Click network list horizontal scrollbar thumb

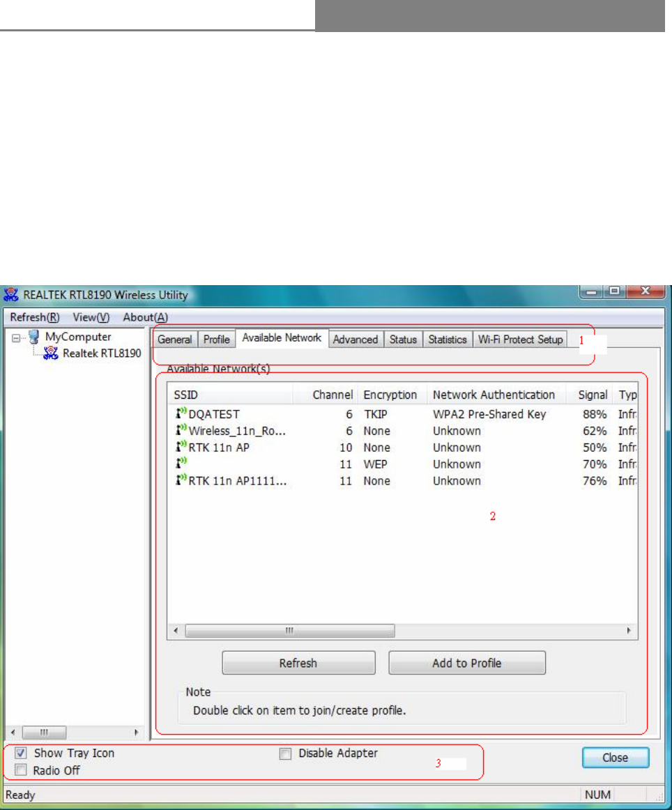pyautogui.click(x=290, y=630)
